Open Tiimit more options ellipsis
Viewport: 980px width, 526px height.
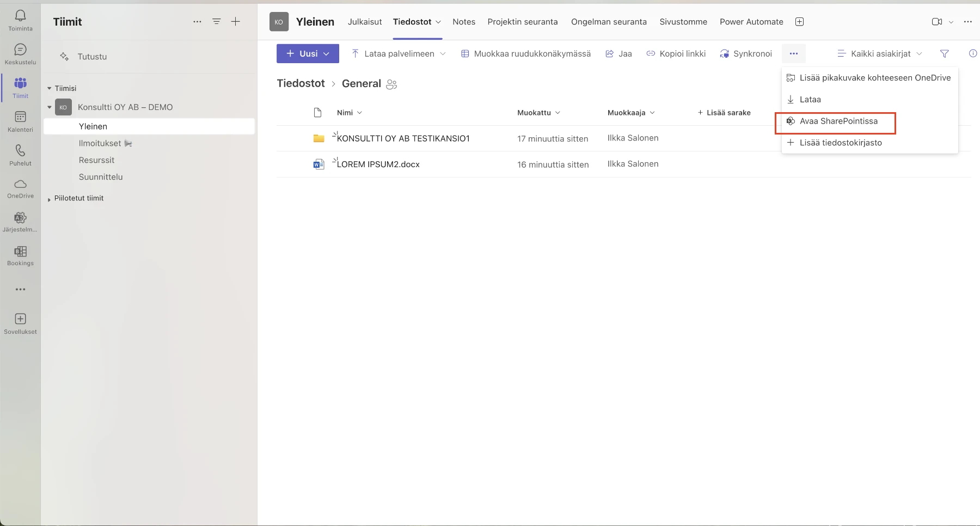(197, 22)
